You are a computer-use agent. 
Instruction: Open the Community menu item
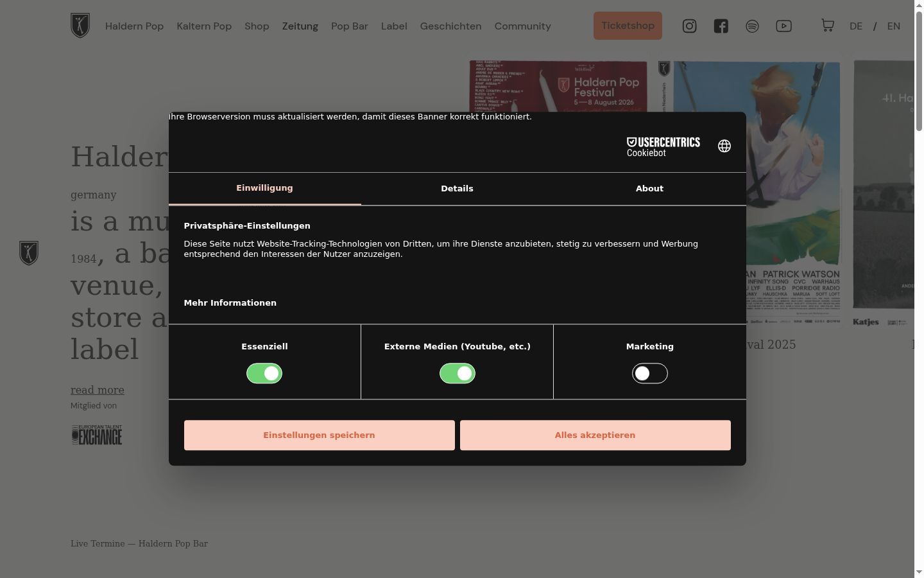coord(522,26)
